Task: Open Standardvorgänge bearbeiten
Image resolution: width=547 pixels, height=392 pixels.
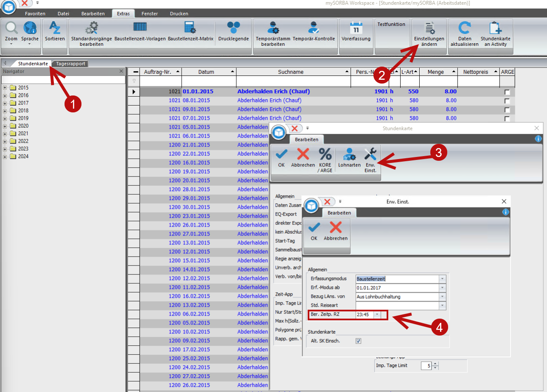Action: coord(92,34)
